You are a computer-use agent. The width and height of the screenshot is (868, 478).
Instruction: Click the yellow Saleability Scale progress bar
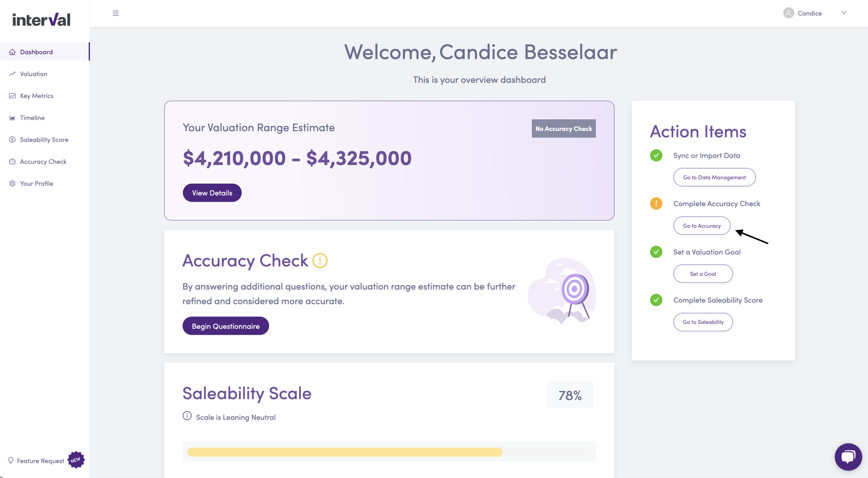point(344,452)
